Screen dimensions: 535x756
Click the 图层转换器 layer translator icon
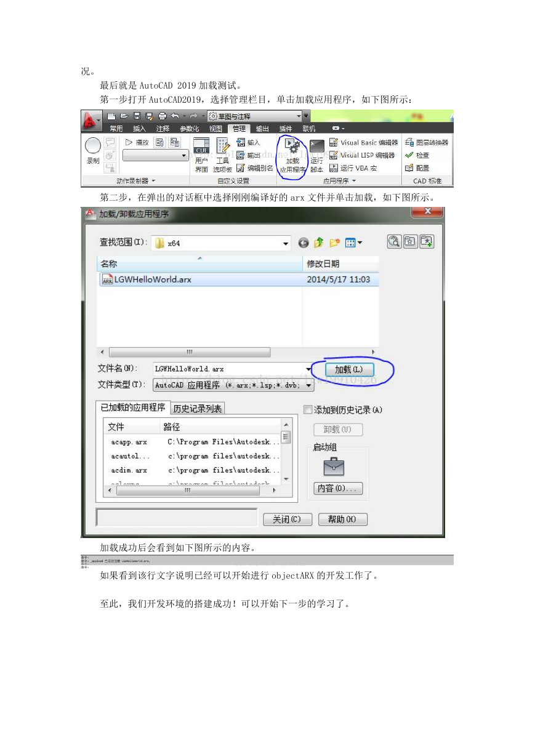click(x=409, y=142)
